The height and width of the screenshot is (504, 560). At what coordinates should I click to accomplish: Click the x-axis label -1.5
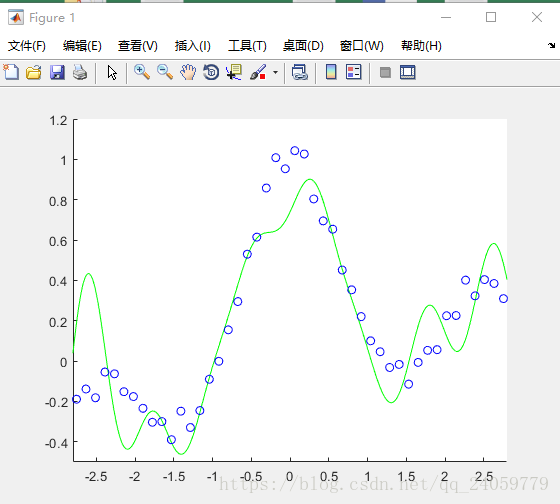tap(174, 476)
